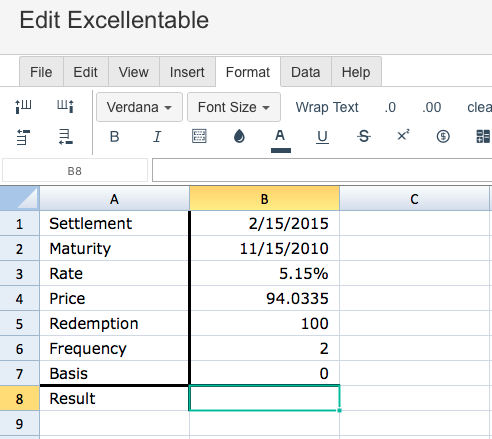Click the insert column right icon

tap(65, 107)
